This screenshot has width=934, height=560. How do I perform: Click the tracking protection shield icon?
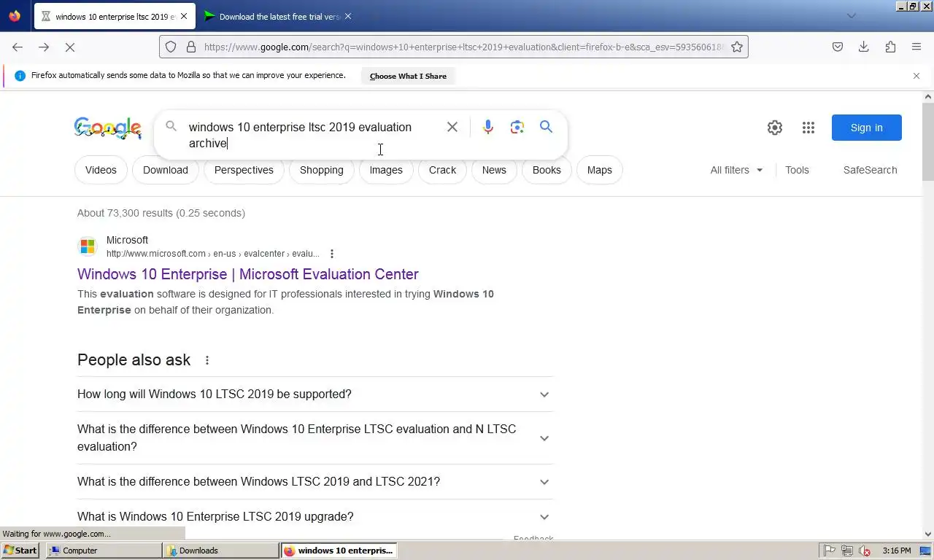[171, 47]
